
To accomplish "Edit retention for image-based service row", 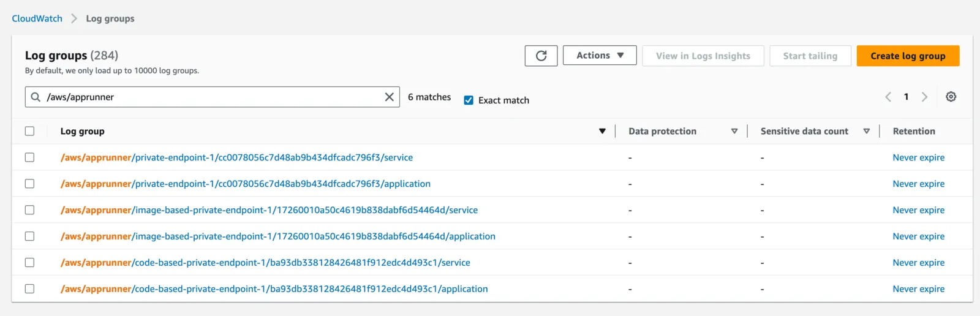I will [918, 210].
